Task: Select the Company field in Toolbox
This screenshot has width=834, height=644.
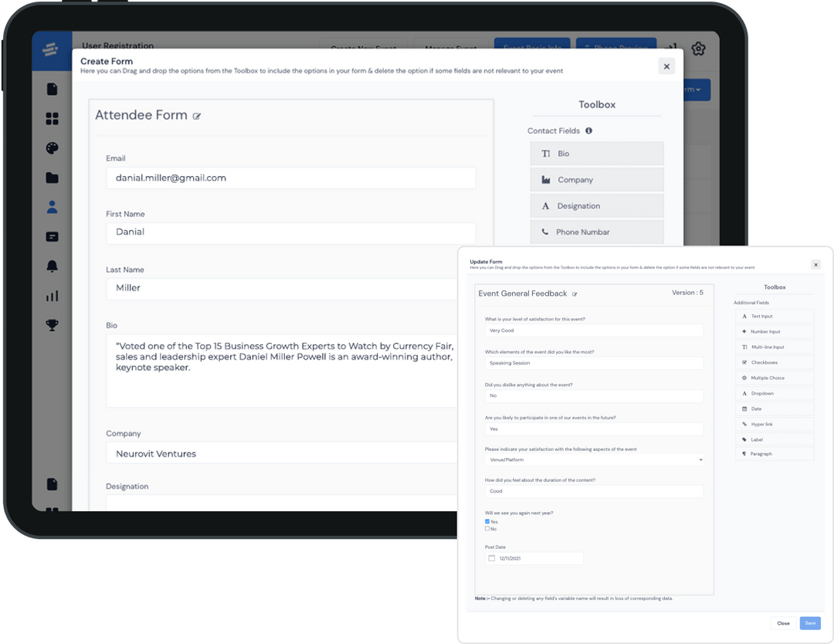Action: 597,180
